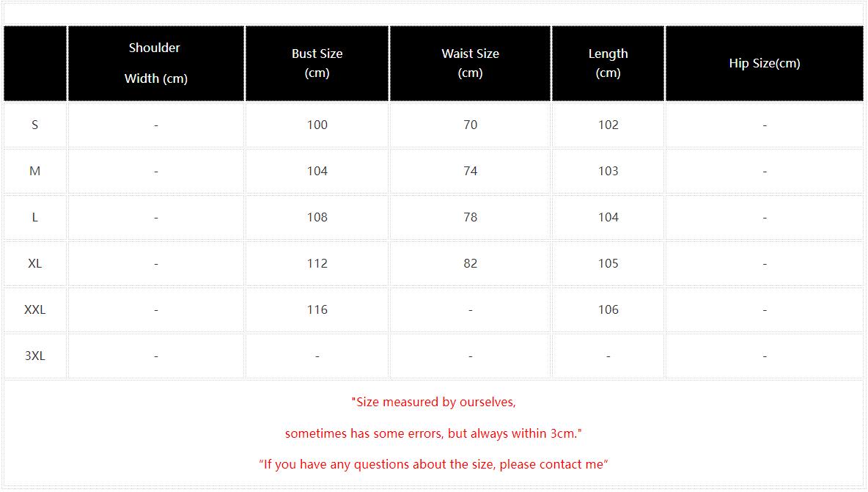Click the "Size measured by ourselves" note
Image resolution: width=868 pixels, height=492 pixels.
click(x=433, y=403)
